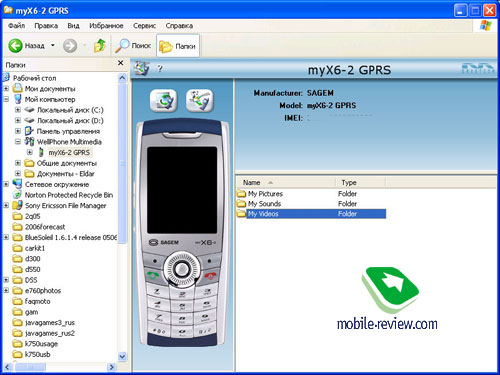Select Norton Protected Recycle Bin
The height and width of the screenshot is (375, 500).
point(69,195)
